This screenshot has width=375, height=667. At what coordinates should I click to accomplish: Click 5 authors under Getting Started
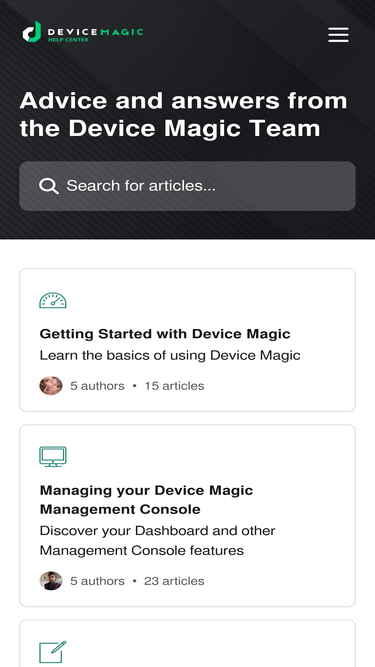click(97, 386)
